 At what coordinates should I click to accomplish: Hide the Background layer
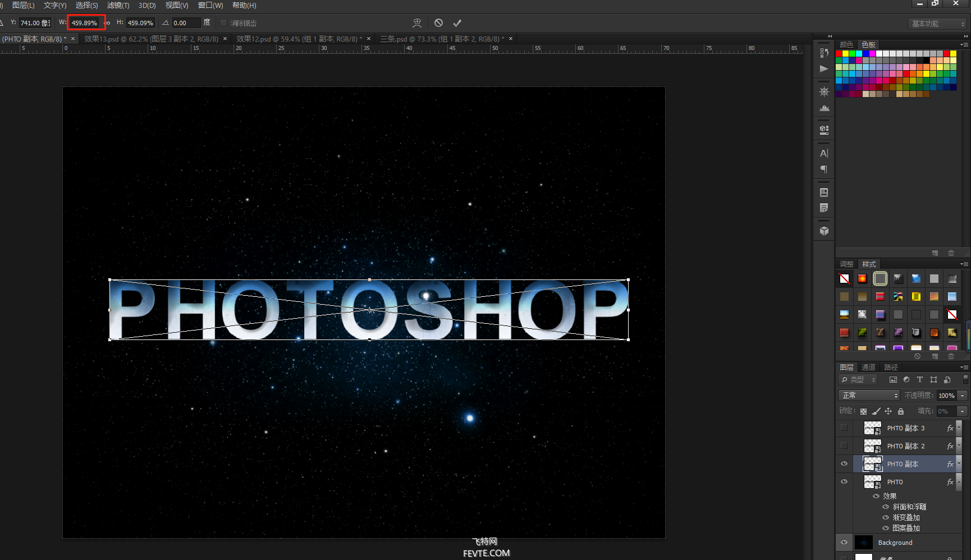pyautogui.click(x=844, y=542)
